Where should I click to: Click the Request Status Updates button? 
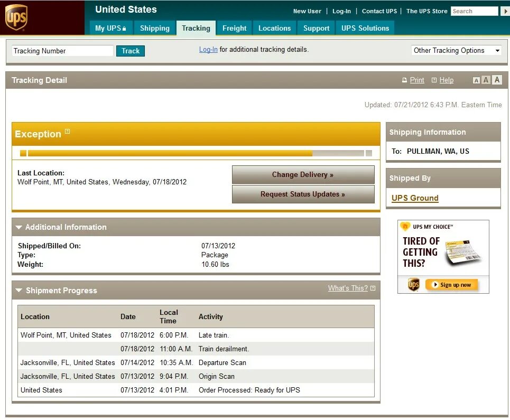click(x=303, y=194)
